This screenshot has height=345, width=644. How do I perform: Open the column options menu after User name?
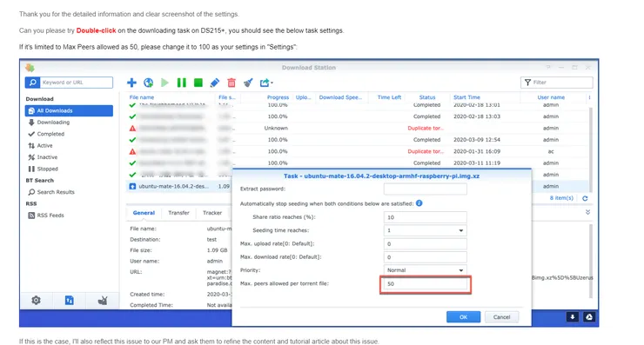click(x=589, y=97)
